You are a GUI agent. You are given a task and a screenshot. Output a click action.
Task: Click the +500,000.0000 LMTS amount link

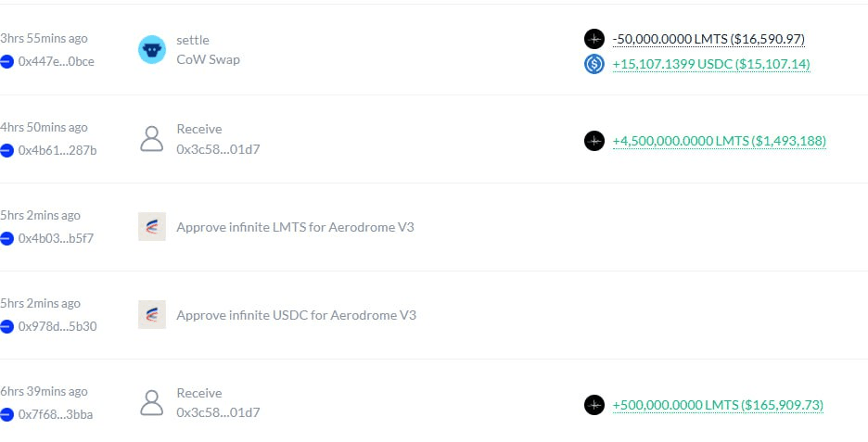point(718,405)
